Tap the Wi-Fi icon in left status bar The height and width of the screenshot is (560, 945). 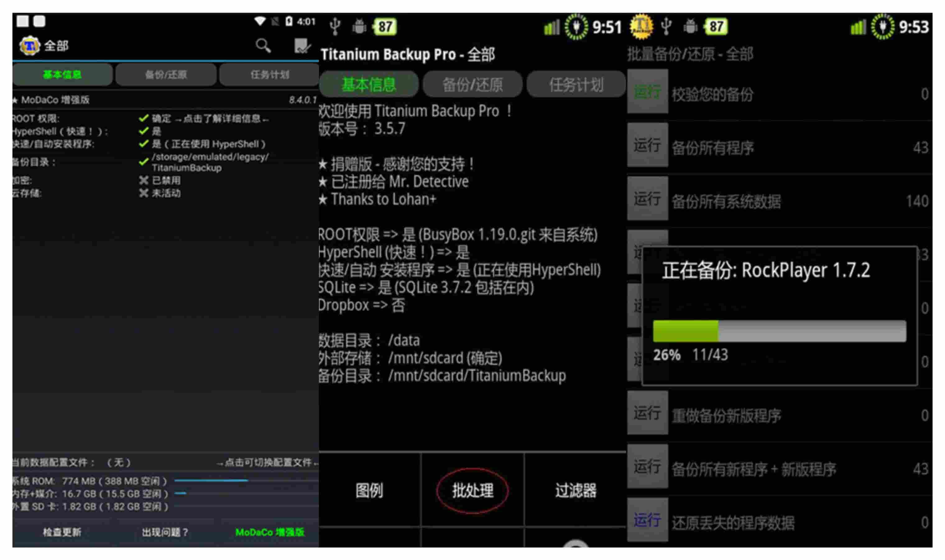pos(260,21)
